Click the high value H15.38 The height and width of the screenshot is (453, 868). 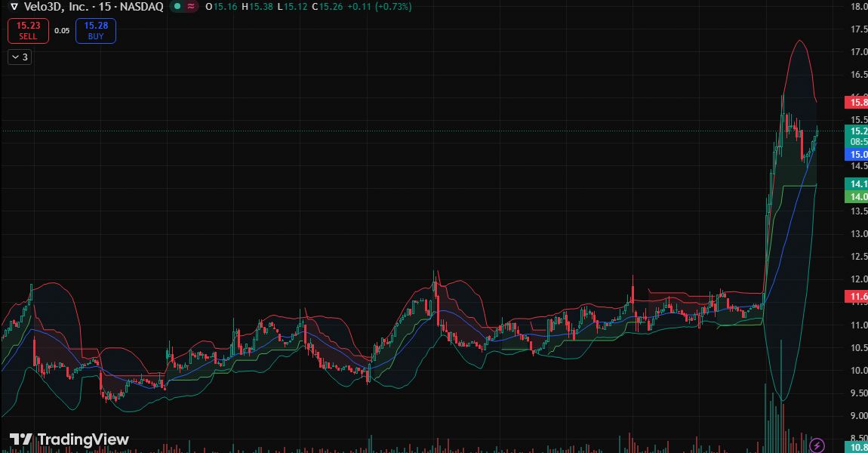click(257, 7)
